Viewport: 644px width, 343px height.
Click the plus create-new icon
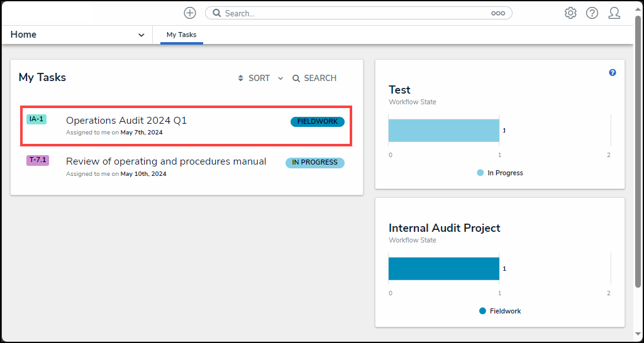pyautogui.click(x=190, y=13)
